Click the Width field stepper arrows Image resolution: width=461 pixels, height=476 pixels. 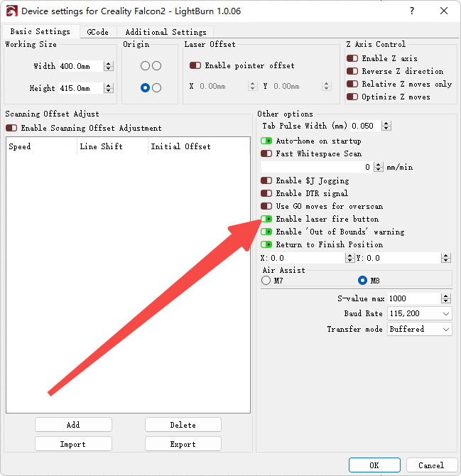tap(109, 66)
